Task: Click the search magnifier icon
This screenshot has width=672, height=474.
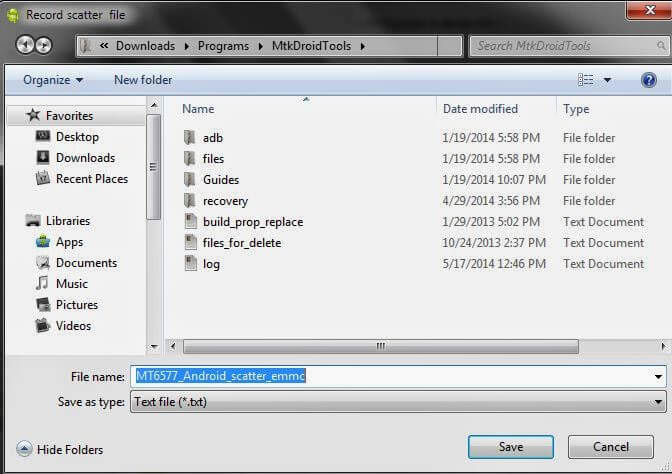Action: 661,45
